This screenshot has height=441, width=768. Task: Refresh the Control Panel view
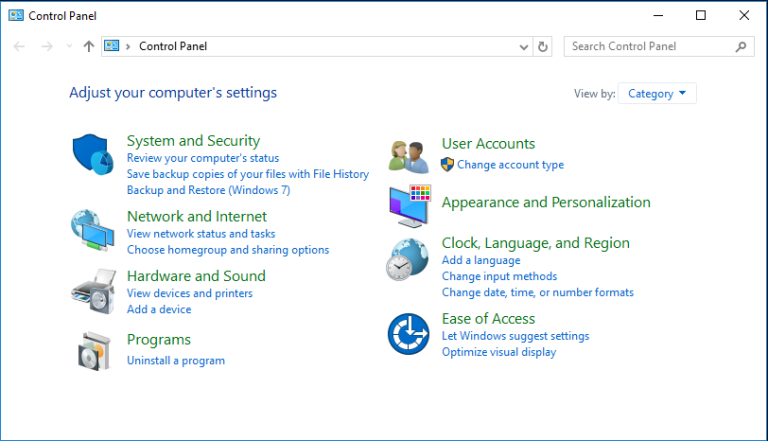pyautogui.click(x=543, y=47)
